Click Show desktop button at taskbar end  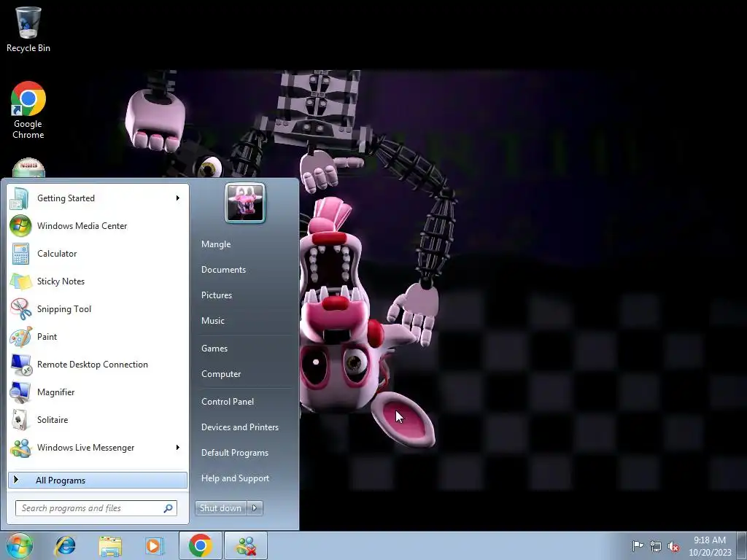(x=742, y=545)
